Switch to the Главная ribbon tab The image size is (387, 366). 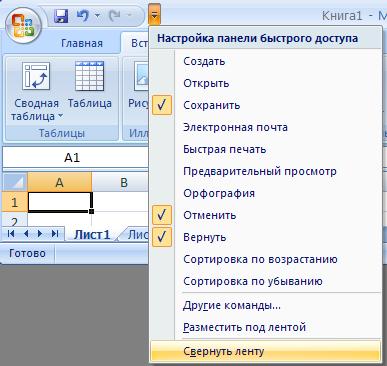pyautogui.click(x=82, y=43)
